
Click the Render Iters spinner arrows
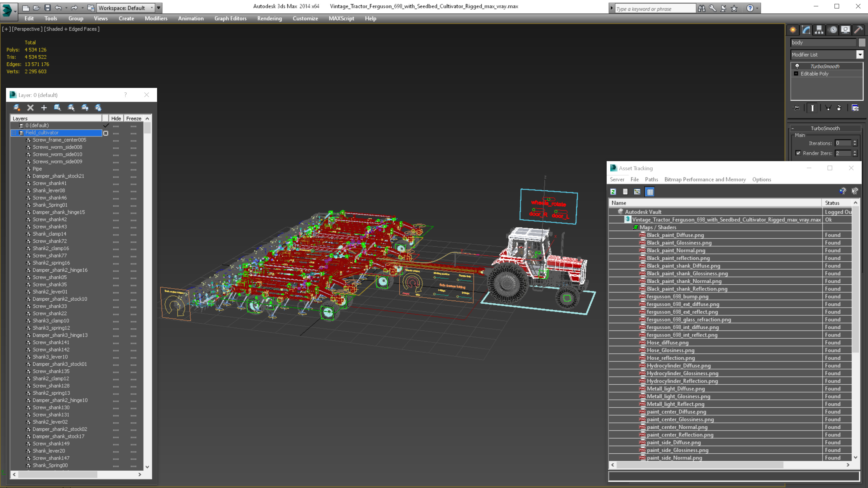854,153
